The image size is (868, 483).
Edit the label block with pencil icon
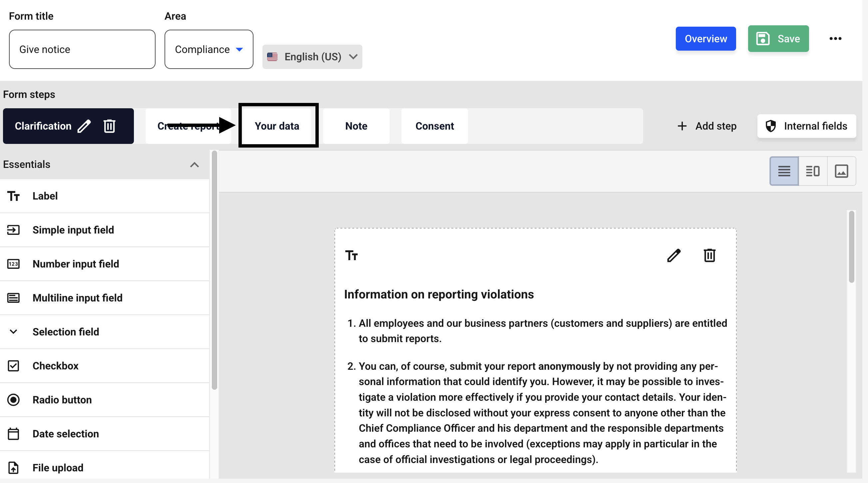click(674, 255)
